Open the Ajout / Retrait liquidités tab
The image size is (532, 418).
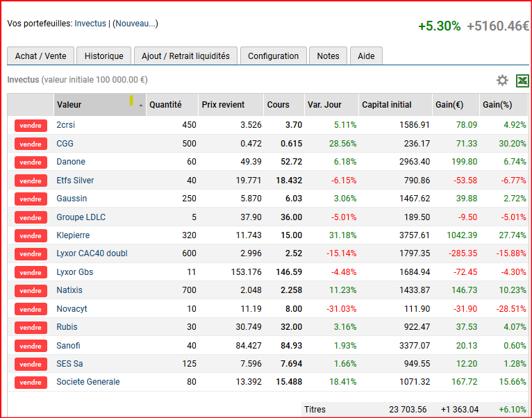(185, 56)
